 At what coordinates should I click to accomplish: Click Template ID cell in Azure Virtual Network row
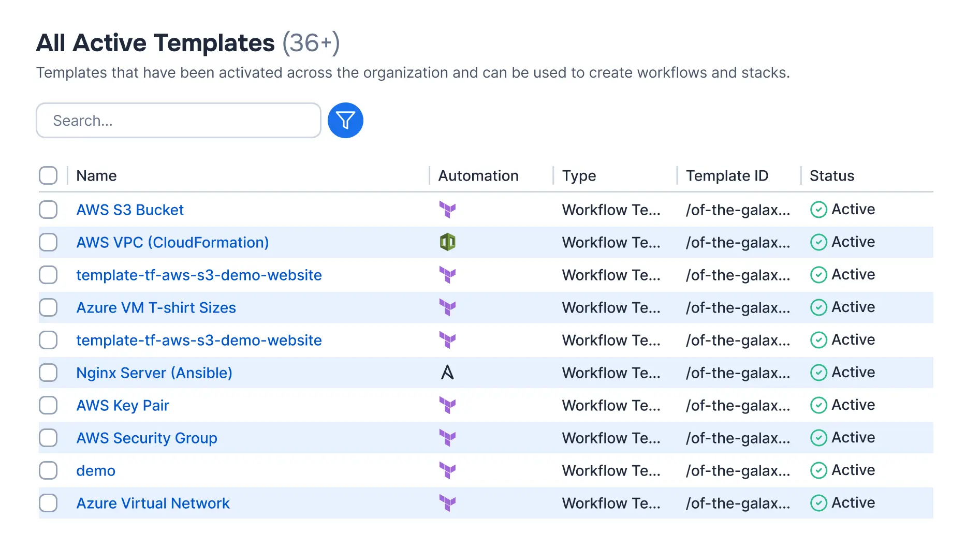pyautogui.click(x=738, y=503)
